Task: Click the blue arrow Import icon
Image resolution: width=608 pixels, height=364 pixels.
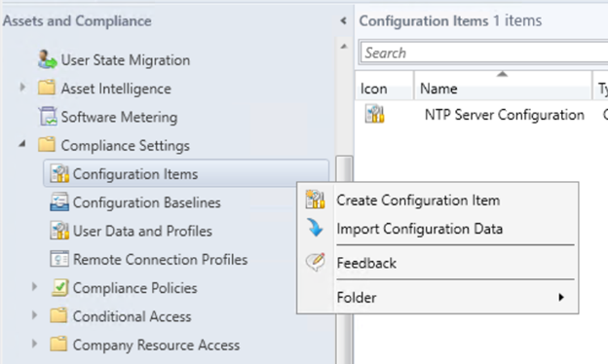Action: 315,228
